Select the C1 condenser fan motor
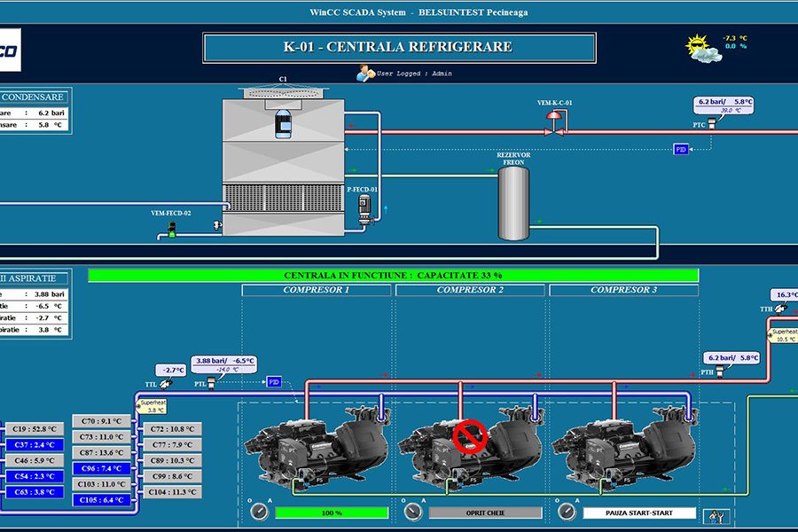Viewport: 798px width, 532px height. pos(283,122)
